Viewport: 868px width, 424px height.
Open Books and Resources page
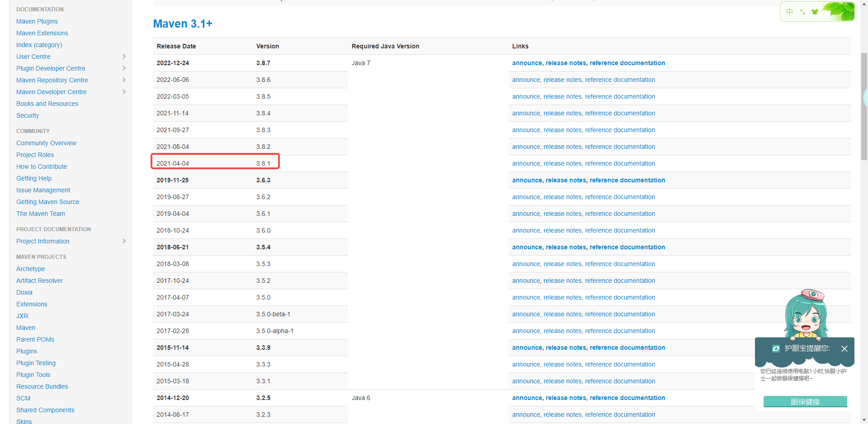pyautogui.click(x=47, y=104)
